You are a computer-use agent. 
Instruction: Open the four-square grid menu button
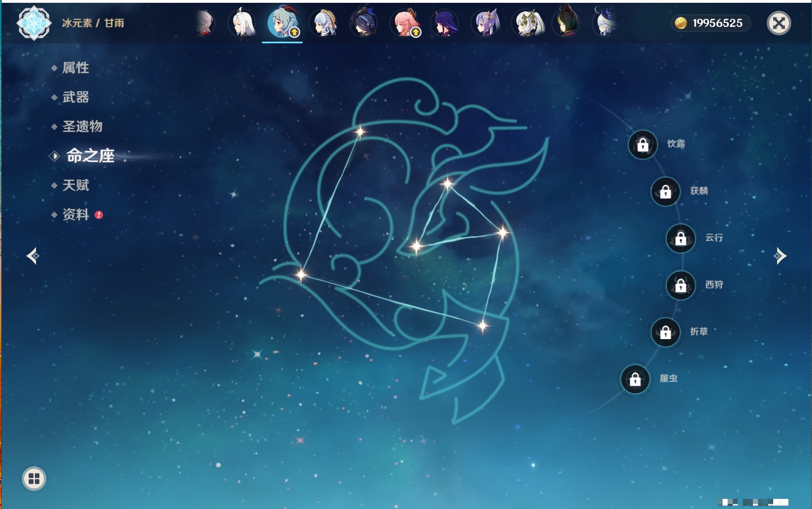(34, 479)
